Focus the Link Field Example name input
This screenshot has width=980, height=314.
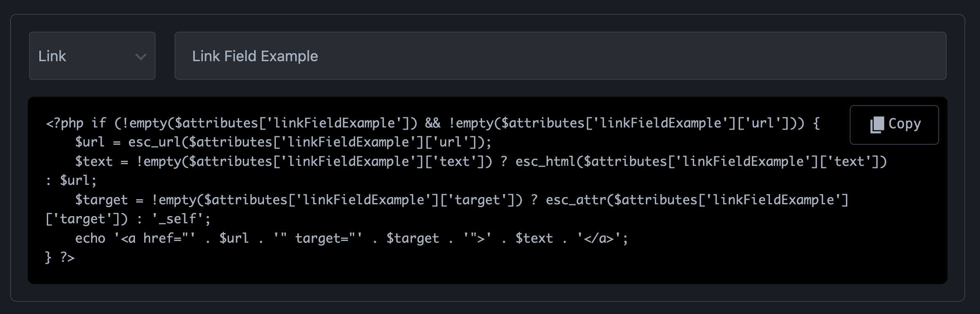click(x=560, y=56)
